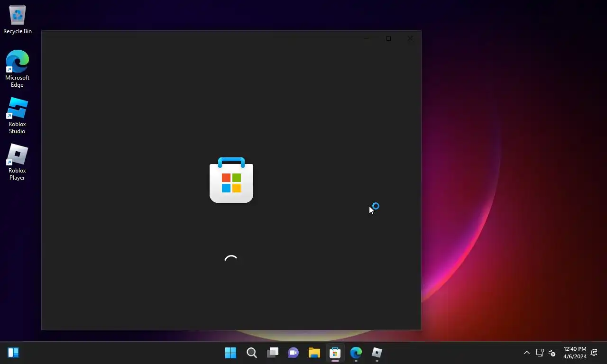Open the Windows Start menu
The width and height of the screenshot is (607, 364).
(x=231, y=353)
